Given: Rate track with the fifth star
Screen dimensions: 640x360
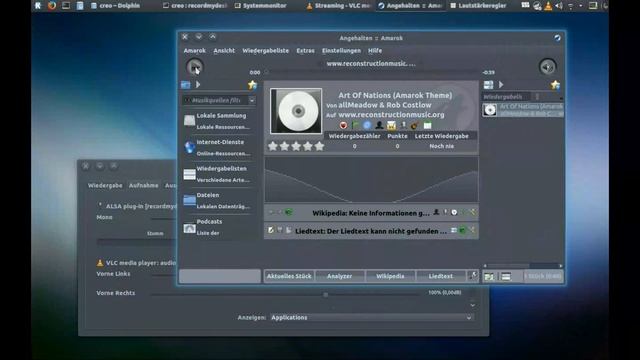Looking at the screenshot, I should click(x=320, y=146).
